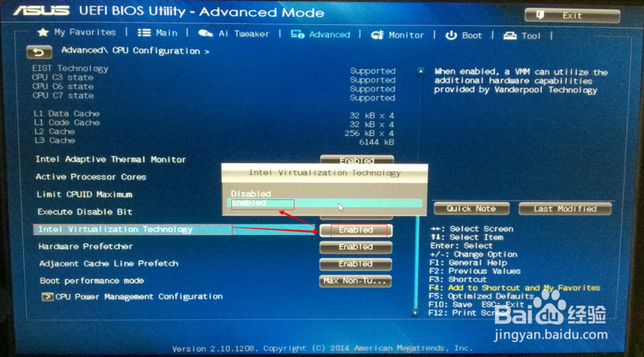Viewport: 644px width, 357px height.
Task: Open Adjacent Cache Line Prefetch dropdown
Action: pyautogui.click(x=355, y=264)
